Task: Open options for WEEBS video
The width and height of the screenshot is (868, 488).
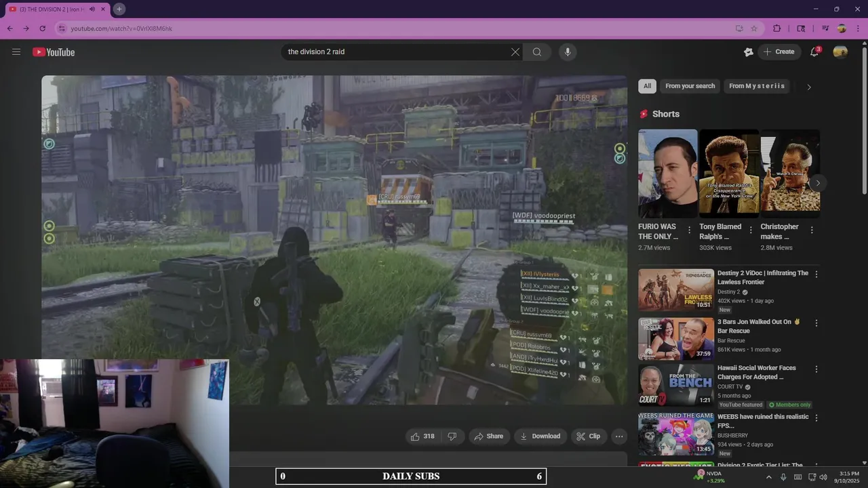Action: [816, 418]
